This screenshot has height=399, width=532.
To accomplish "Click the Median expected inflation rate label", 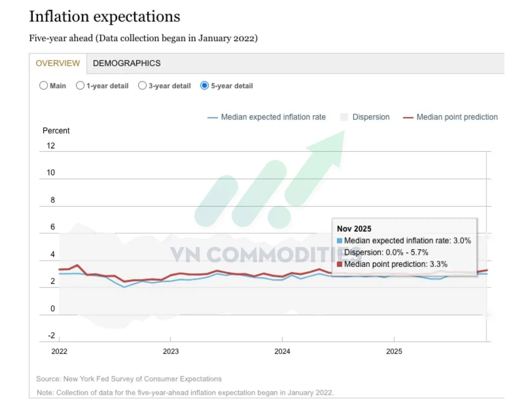I will 273,117.
